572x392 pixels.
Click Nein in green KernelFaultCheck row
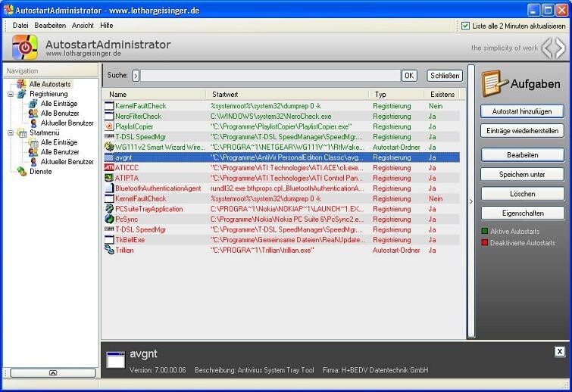pos(436,106)
